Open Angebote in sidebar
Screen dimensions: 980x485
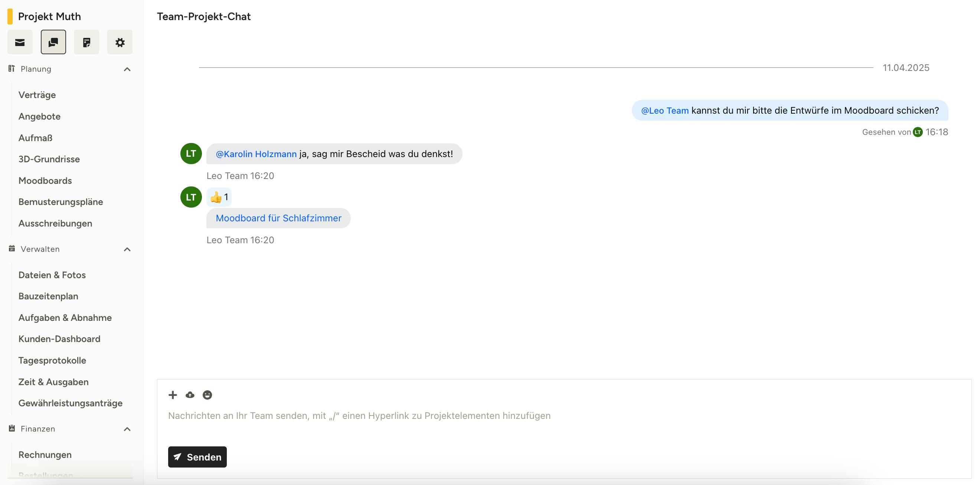coord(40,116)
